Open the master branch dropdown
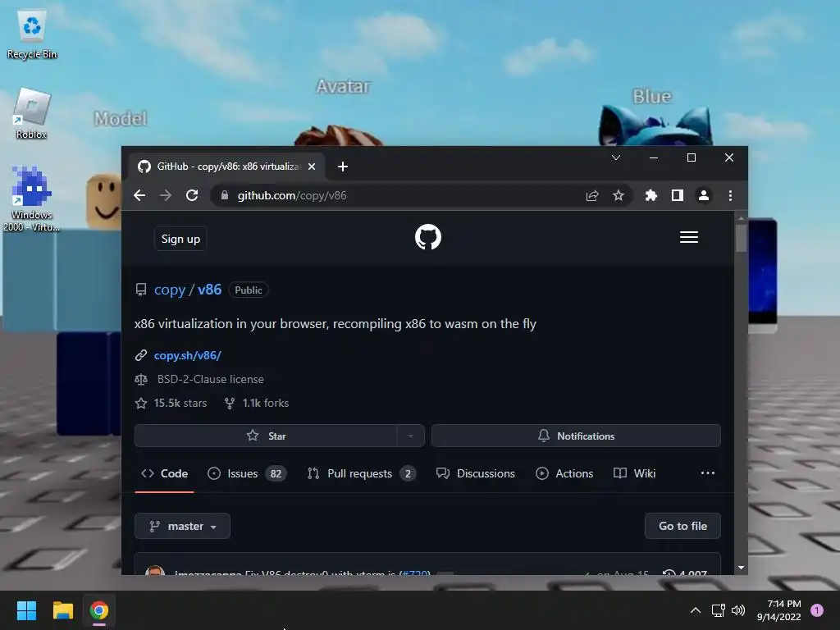The width and height of the screenshot is (840, 630). click(x=182, y=526)
